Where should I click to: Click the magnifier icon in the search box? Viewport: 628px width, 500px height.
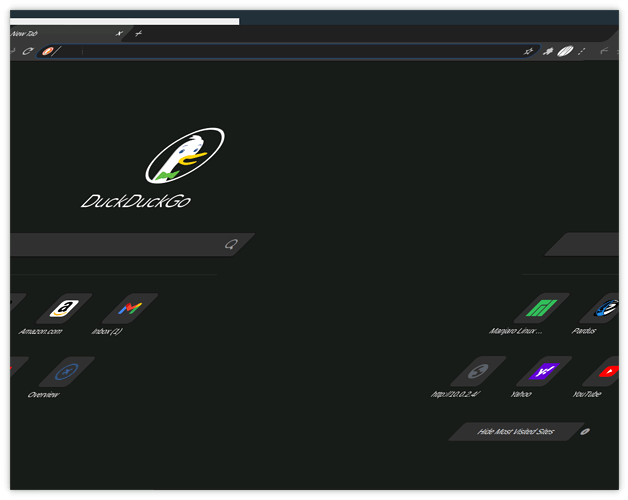(231, 244)
